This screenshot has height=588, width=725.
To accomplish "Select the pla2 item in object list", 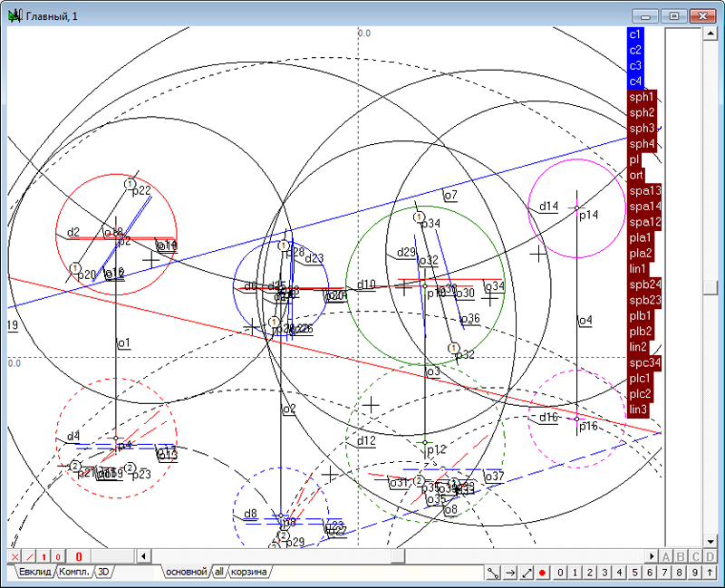I will coord(640,254).
